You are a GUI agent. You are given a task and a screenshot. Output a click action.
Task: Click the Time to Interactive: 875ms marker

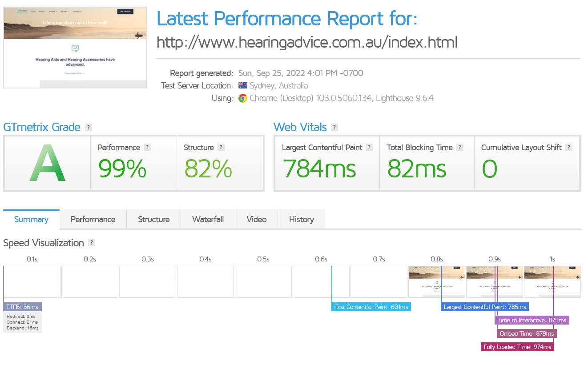click(x=532, y=320)
